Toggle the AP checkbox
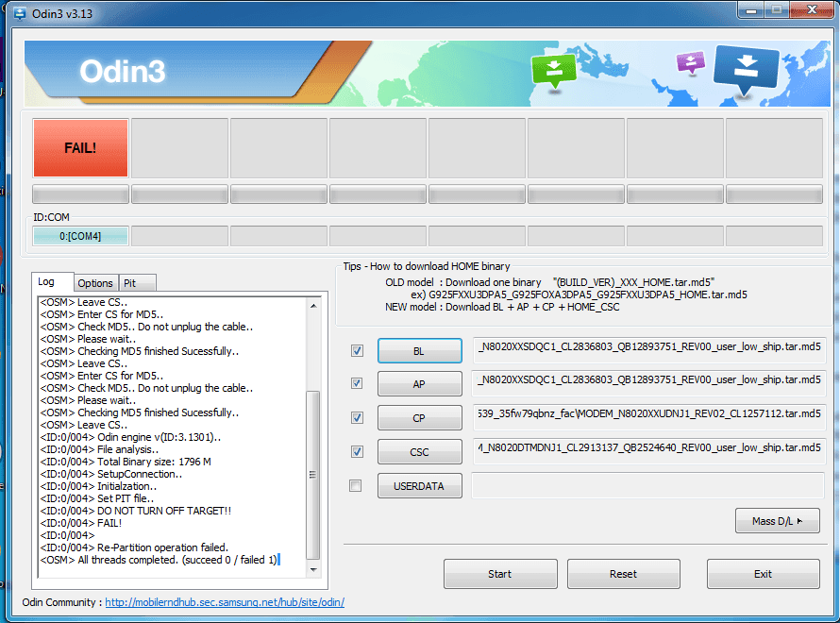This screenshot has width=840, height=623. tap(357, 383)
